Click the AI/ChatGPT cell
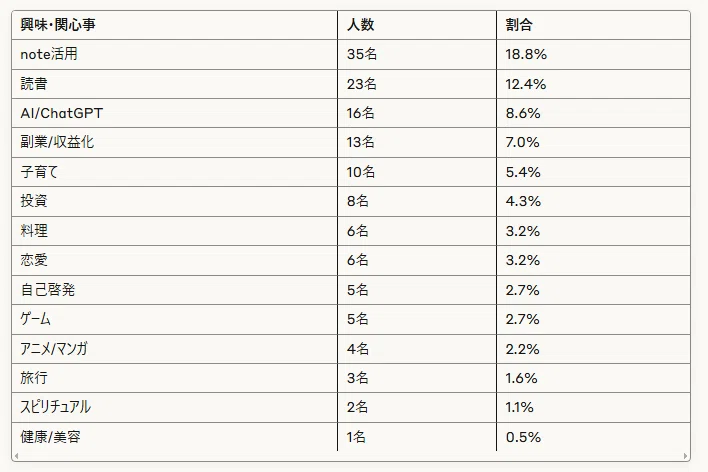Viewport: 708px width, 472px height. click(x=174, y=113)
